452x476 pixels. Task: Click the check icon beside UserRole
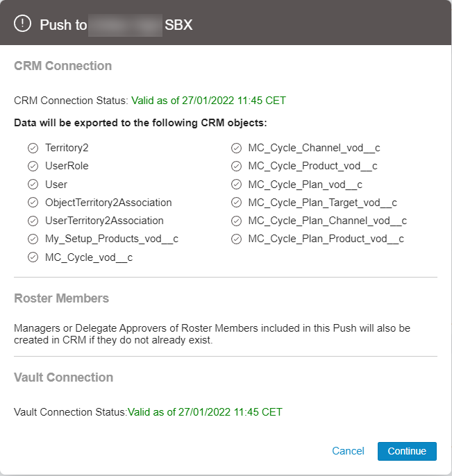[33, 167]
